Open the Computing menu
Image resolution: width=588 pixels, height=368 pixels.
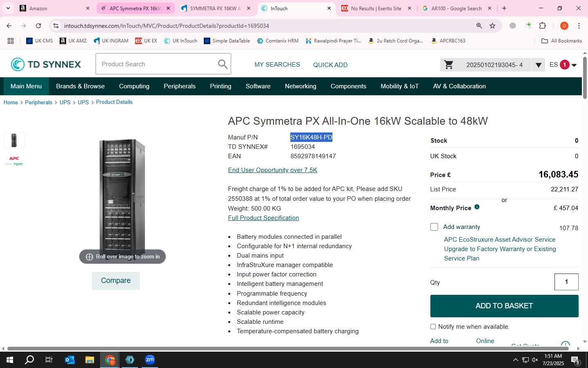coord(134,86)
